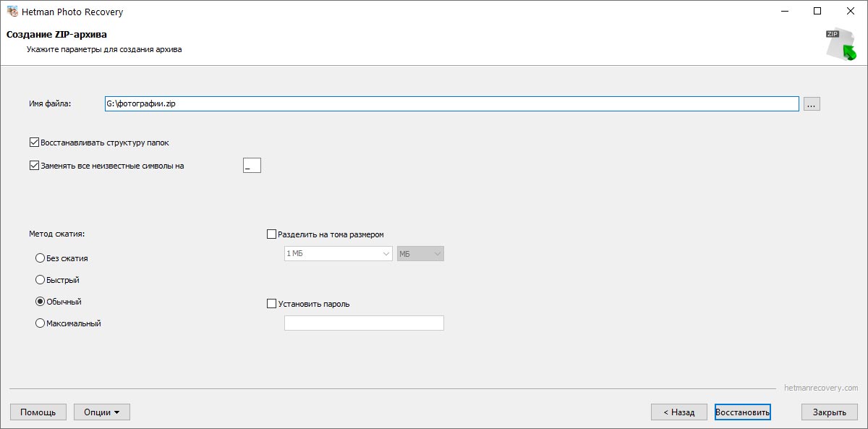
Task: Open the МБ units dropdown
Action: click(x=420, y=254)
